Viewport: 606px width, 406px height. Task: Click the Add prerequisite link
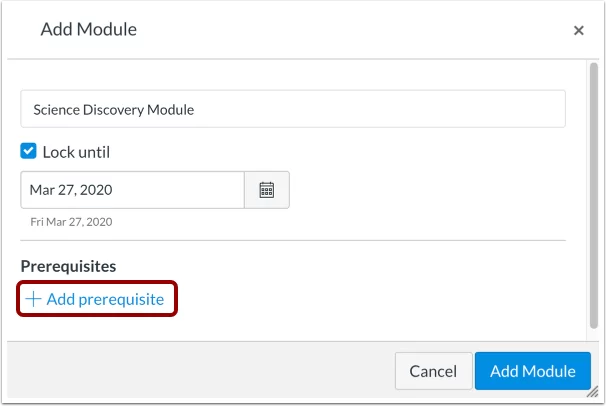[x=104, y=299]
